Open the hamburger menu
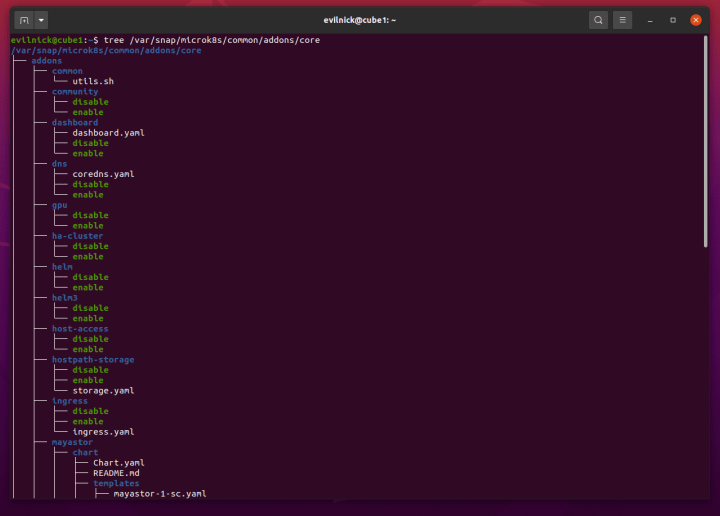Screen dimensions: 720x516 point(623,20)
